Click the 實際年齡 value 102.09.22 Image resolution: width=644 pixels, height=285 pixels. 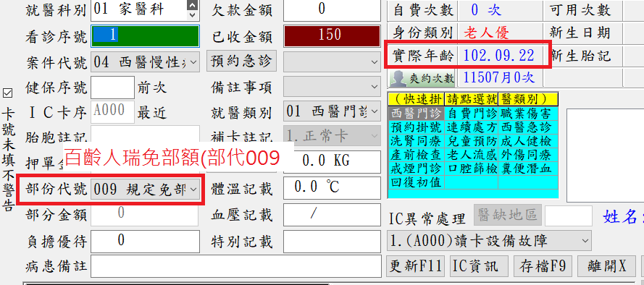point(499,55)
